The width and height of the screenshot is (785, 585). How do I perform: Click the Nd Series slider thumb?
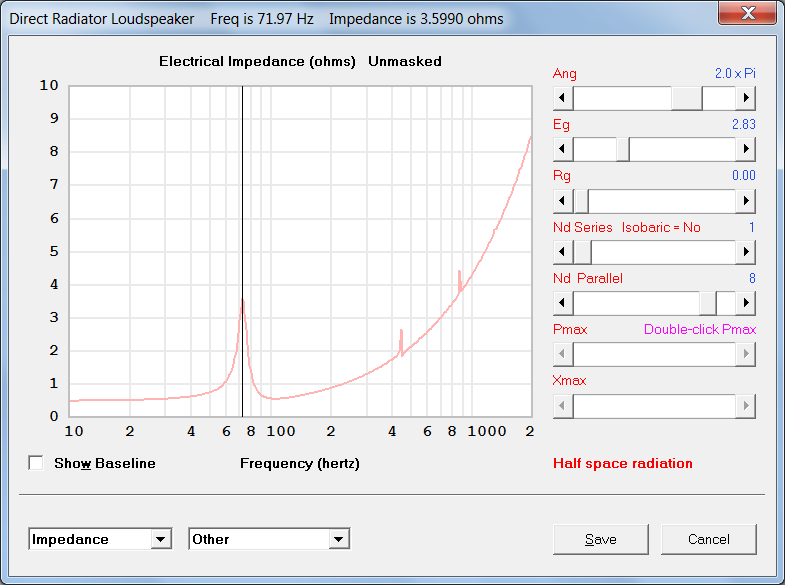582,252
